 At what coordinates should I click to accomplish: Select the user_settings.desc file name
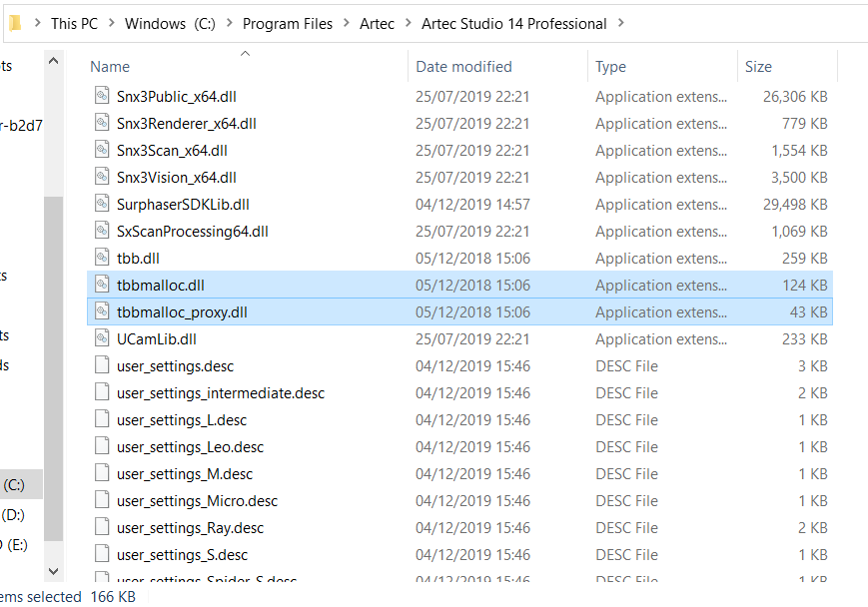click(176, 366)
